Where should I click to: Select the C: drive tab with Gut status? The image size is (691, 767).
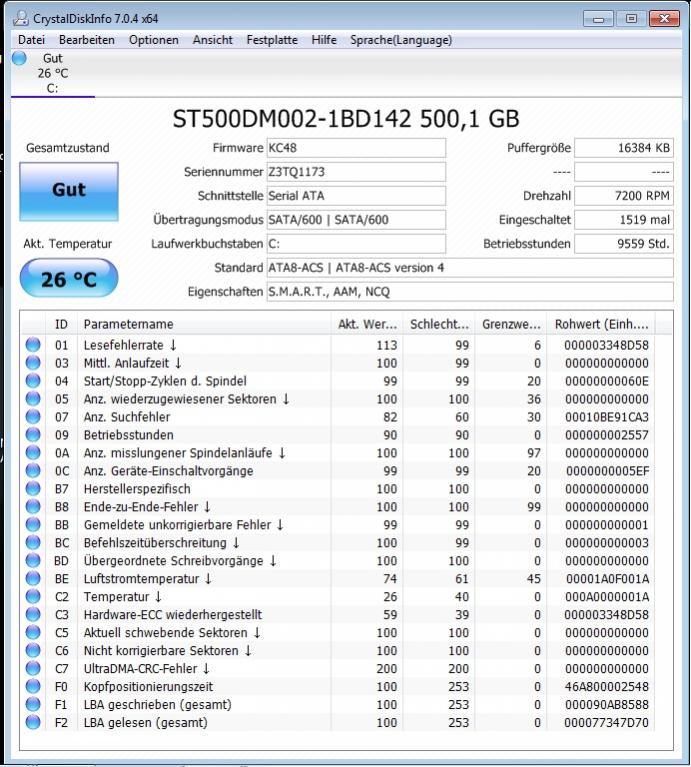coord(53,73)
